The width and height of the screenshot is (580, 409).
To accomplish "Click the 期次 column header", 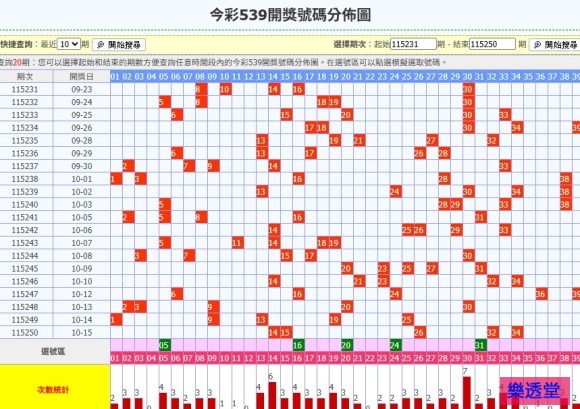I will [26, 77].
